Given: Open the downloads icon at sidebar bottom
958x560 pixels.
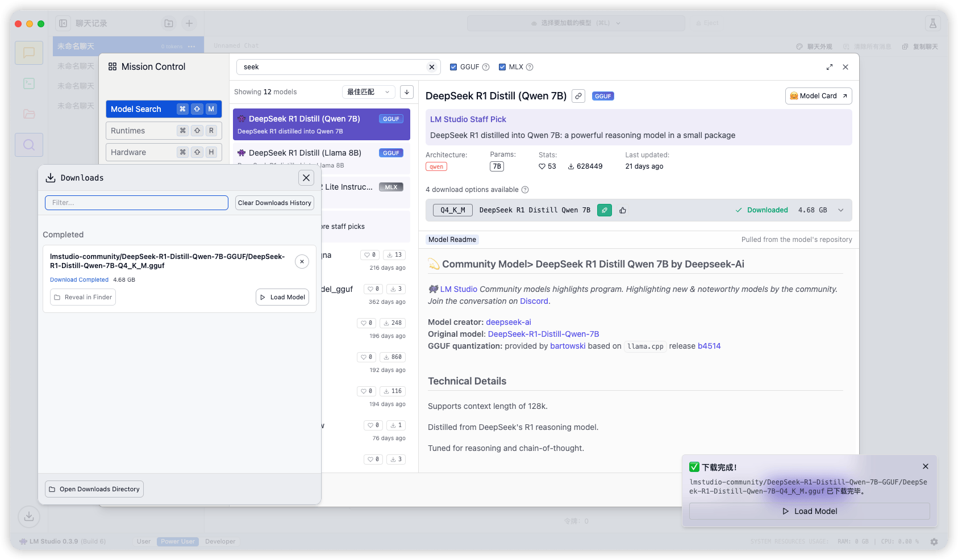Looking at the screenshot, I should pyautogui.click(x=29, y=516).
